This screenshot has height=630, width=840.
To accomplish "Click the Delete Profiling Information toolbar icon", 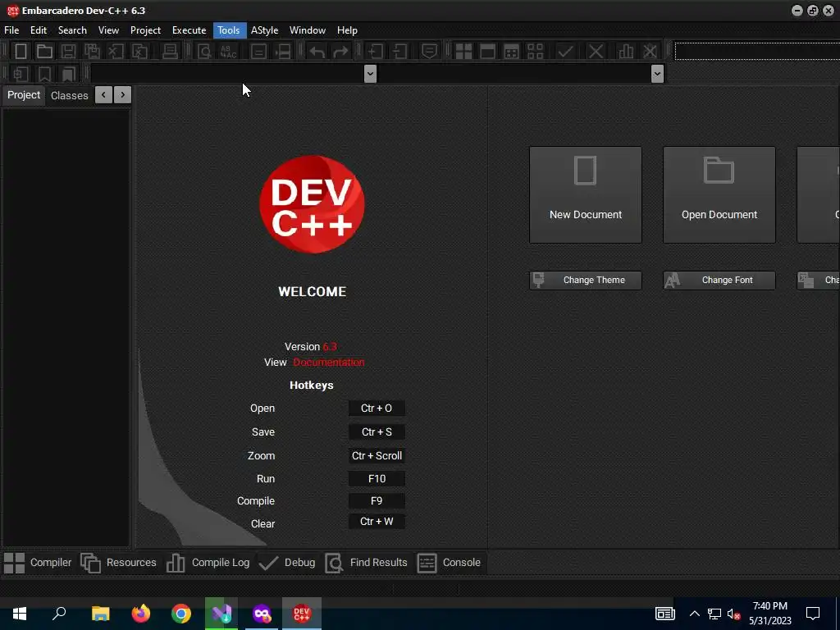I will pos(650,52).
